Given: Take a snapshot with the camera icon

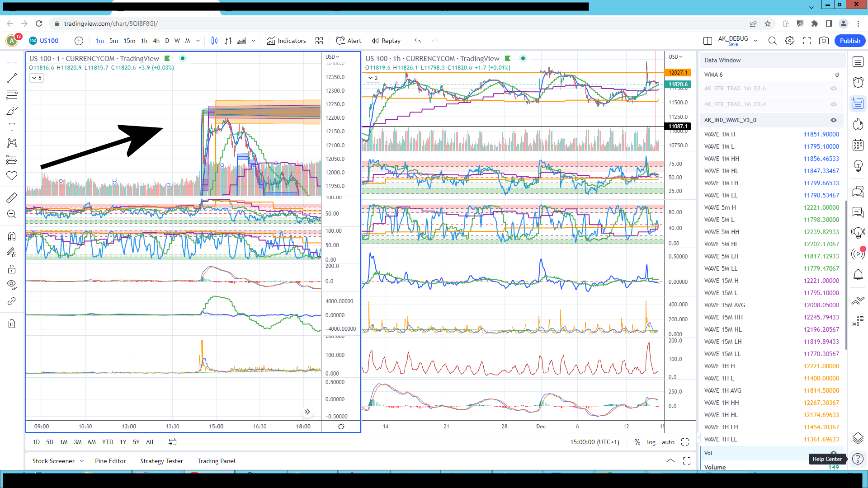Looking at the screenshot, I should [824, 41].
